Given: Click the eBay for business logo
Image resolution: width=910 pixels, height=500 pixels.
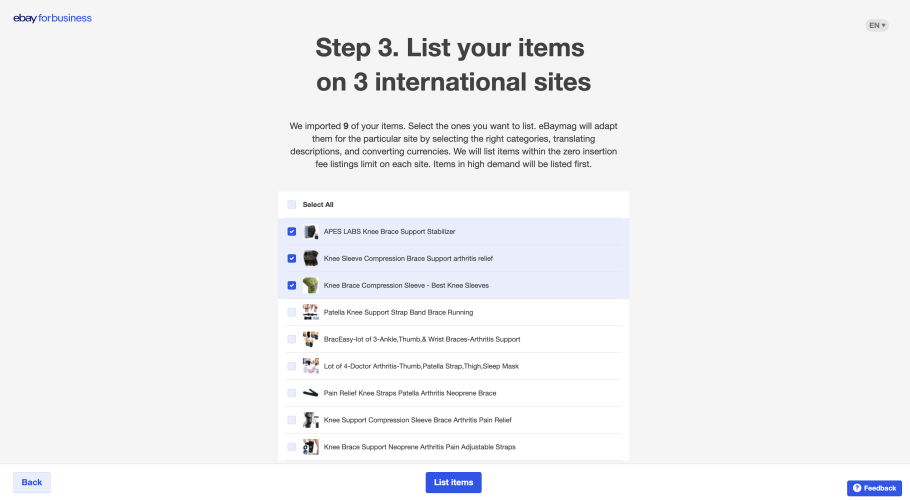Looking at the screenshot, I should click(x=52, y=18).
